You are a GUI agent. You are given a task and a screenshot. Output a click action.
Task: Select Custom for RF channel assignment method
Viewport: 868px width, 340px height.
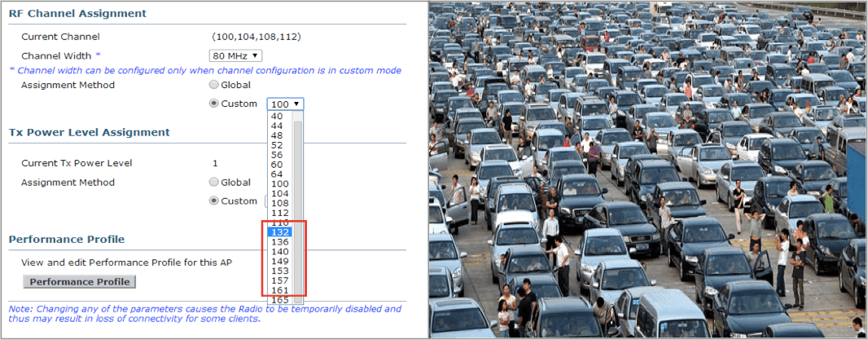[x=213, y=104]
